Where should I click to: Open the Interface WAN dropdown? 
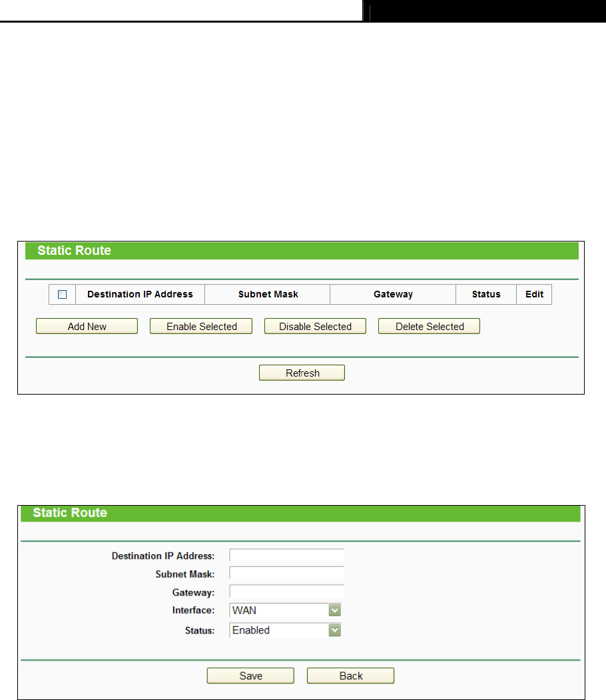pos(286,610)
